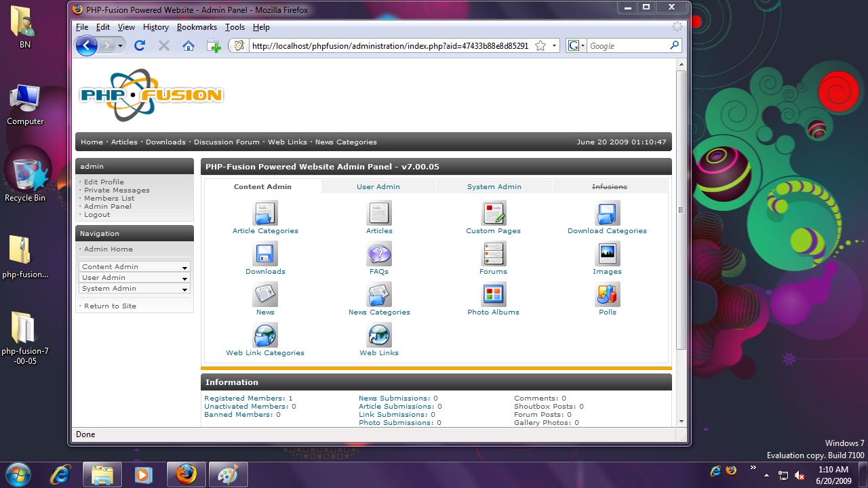Click the Photo Albums icon
This screenshot has width=868, height=488.
click(x=493, y=295)
